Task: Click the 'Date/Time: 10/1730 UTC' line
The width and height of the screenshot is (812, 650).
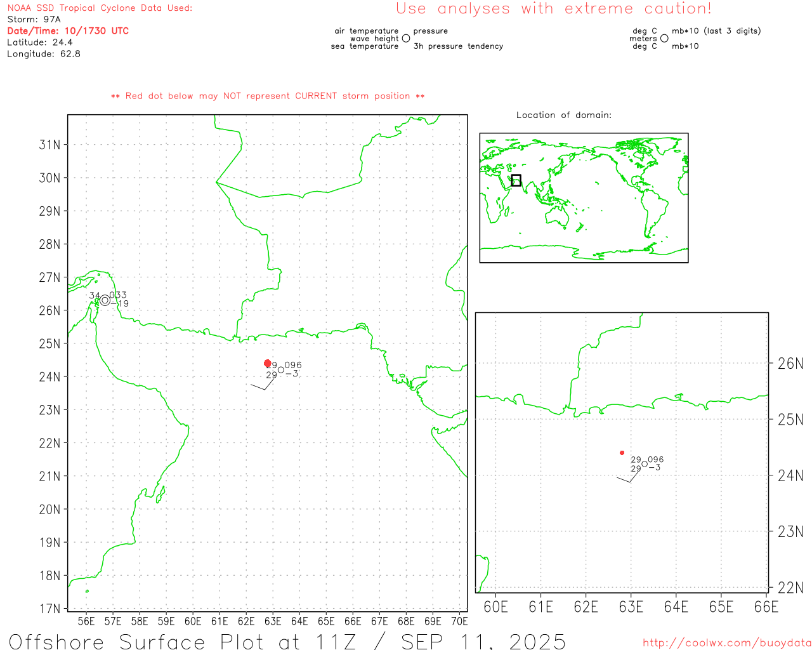Action: click(x=68, y=31)
